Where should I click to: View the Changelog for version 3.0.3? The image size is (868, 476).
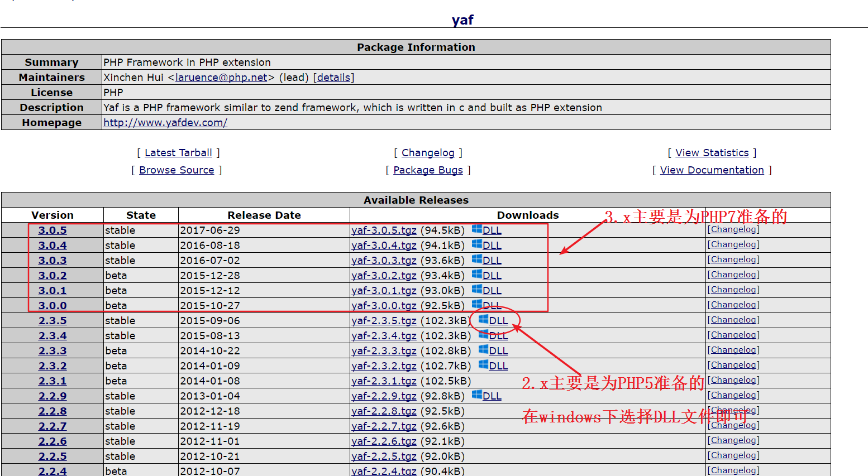click(733, 259)
